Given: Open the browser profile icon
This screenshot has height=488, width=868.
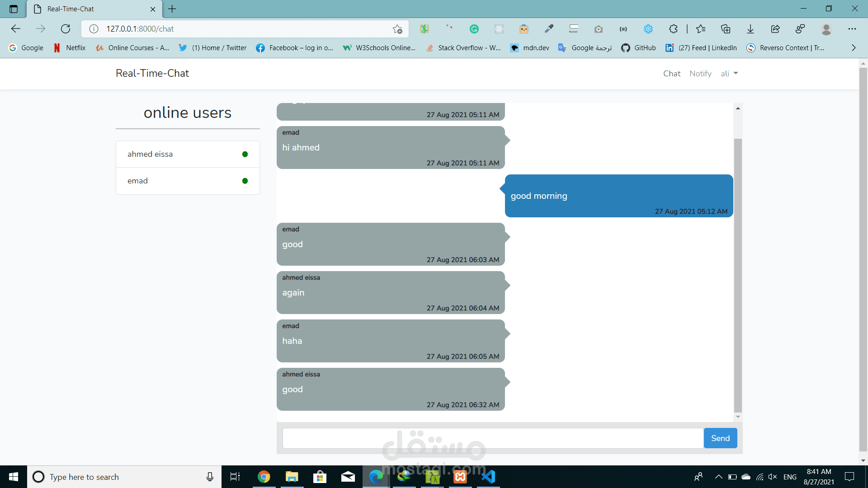Looking at the screenshot, I should click(x=827, y=28).
